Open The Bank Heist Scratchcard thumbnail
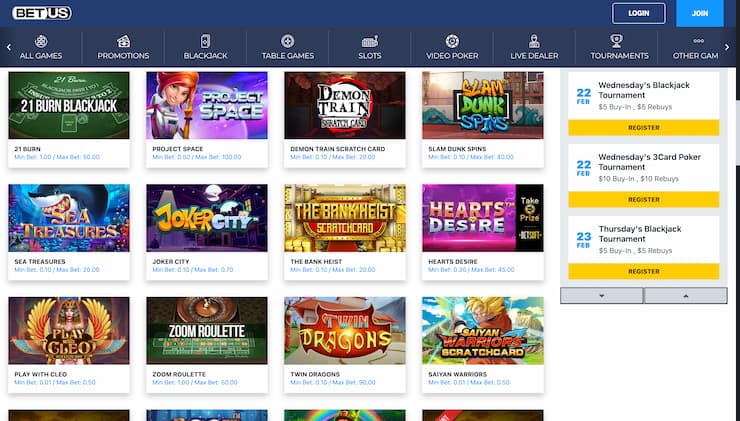 click(x=345, y=218)
